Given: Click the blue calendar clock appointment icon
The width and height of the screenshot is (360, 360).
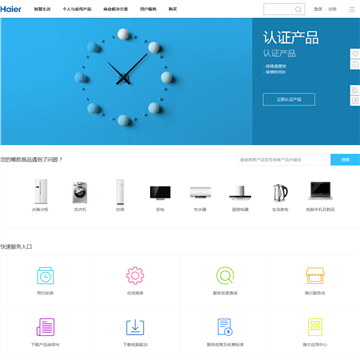Looking at the screenshot, I should pyautogui.click(x=45, y=276).
